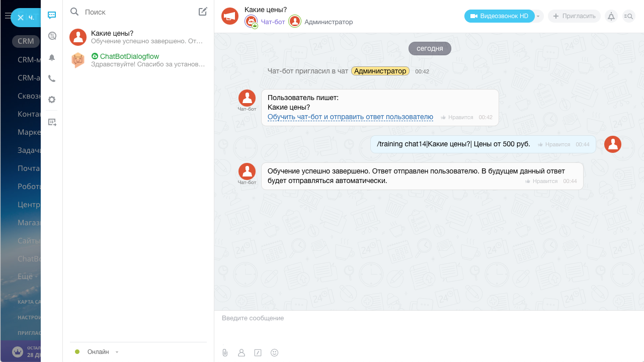
Task: Open the emoji smiley picker
Action: pos(274,352)
